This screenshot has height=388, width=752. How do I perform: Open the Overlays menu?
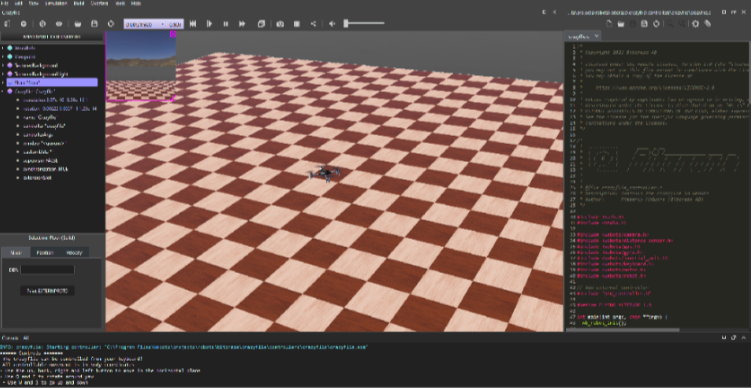pos(99,3)
